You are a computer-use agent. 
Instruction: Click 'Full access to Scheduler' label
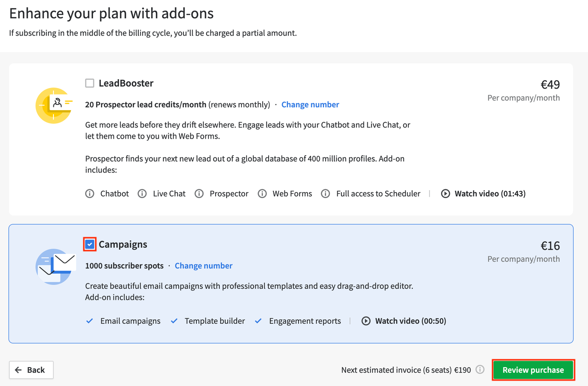(x=378, y=193)
